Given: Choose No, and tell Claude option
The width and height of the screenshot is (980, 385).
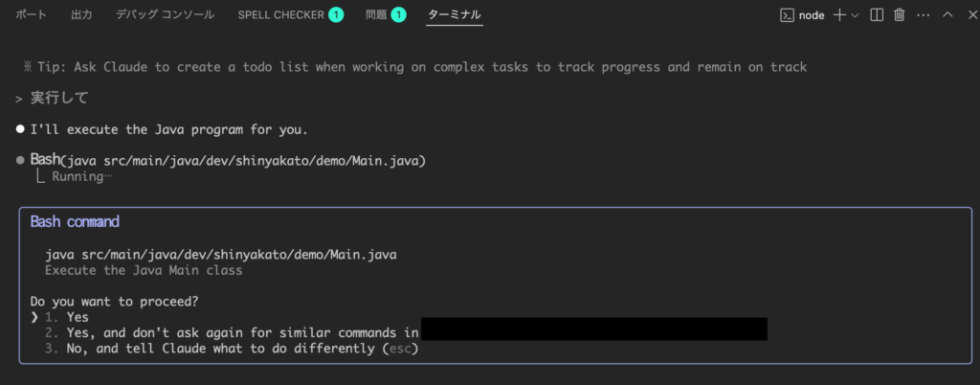Looking at the screenshot, I should 232,348.
